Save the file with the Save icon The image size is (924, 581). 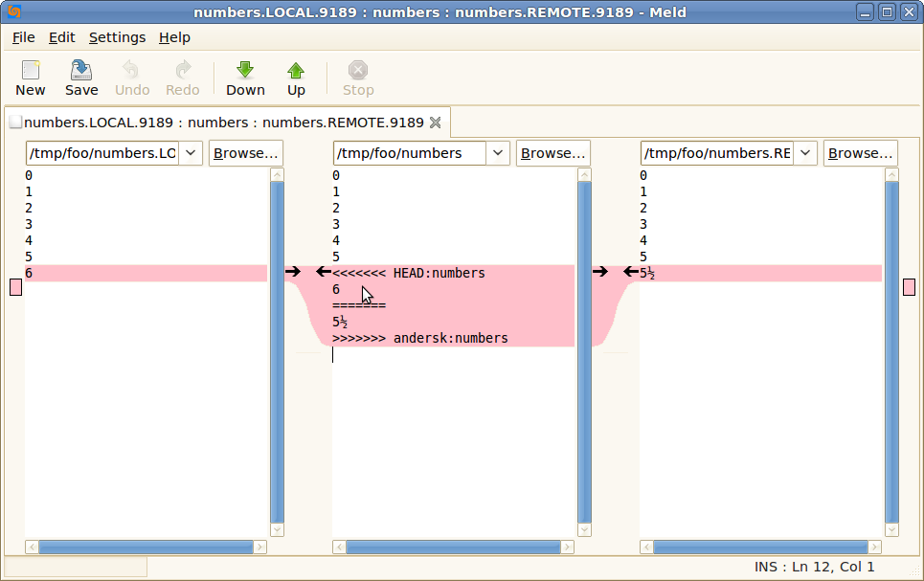[81, 78]
